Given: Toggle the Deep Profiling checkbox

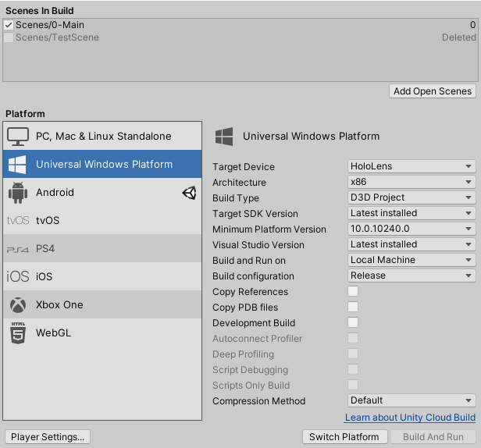Looking at the screenshot, I should click(x=353, y=354).
